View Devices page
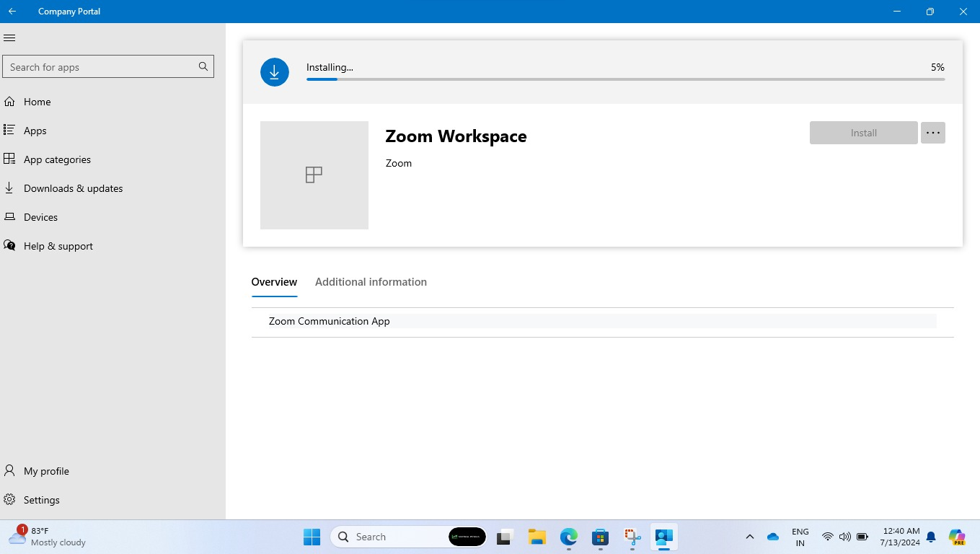This screenshot has height=554, width=980. (112, 217)
